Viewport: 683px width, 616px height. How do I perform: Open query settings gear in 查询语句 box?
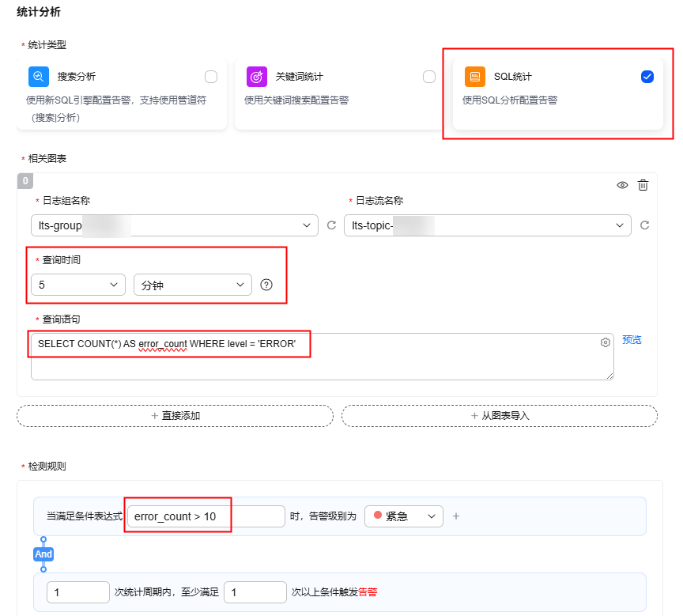point(605,342)
